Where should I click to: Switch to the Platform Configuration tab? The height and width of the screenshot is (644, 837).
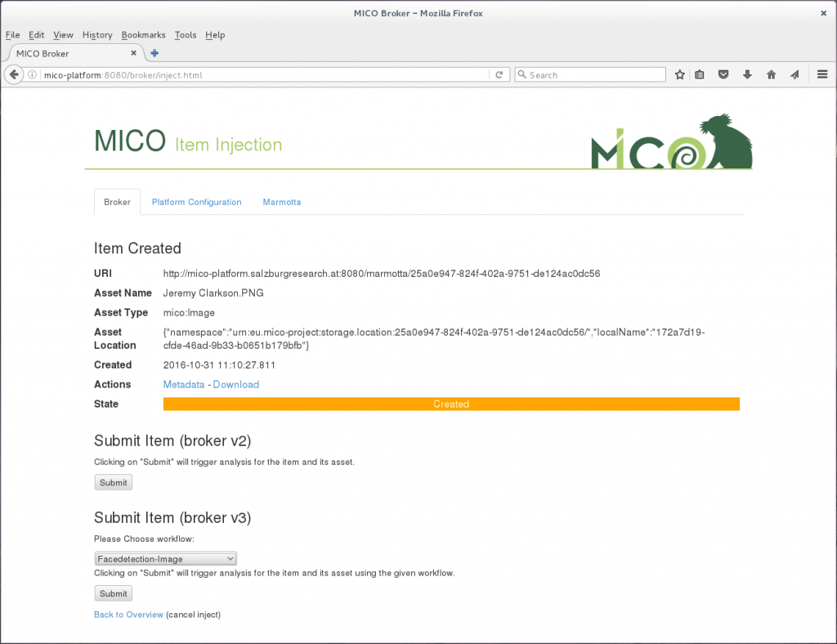(196, 202)
